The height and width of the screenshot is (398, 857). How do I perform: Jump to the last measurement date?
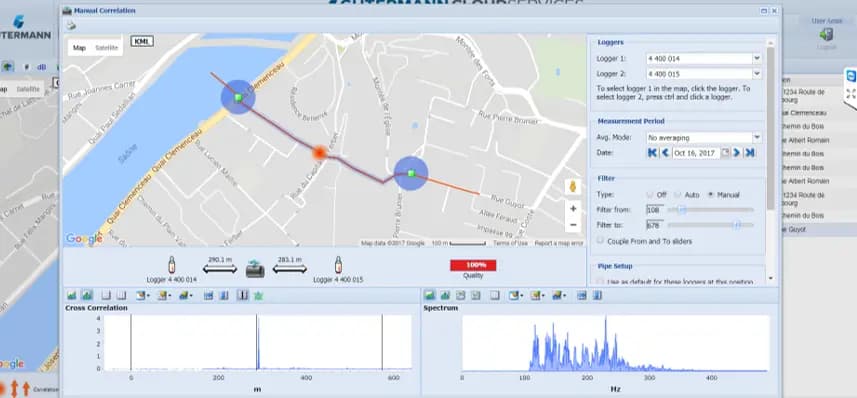pyautogui.click(x=750, y=153)
